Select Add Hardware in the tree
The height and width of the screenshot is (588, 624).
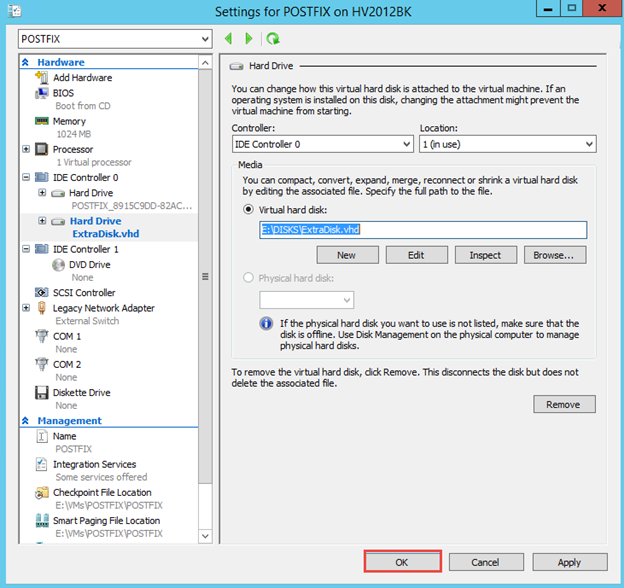[82, 78]
